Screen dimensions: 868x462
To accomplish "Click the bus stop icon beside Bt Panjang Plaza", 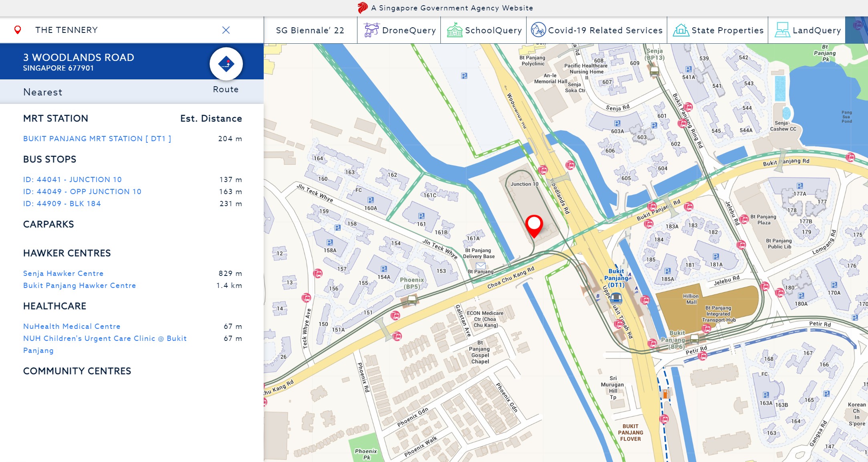I will (x=744, y=219).
